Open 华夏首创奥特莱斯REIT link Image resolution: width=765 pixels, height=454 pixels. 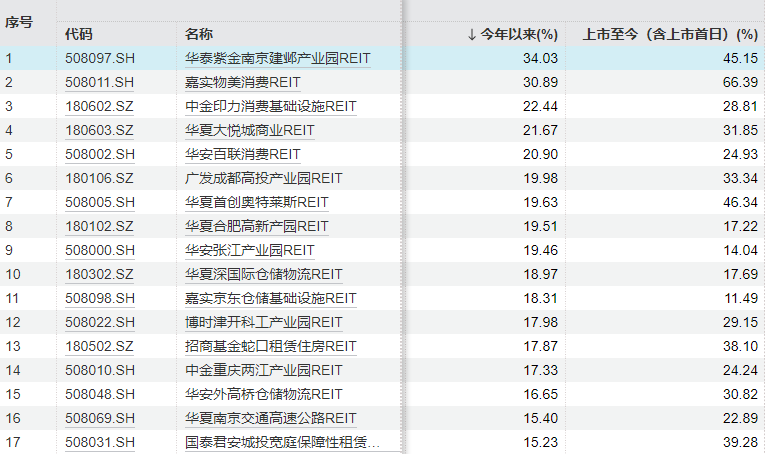(257, 202)
